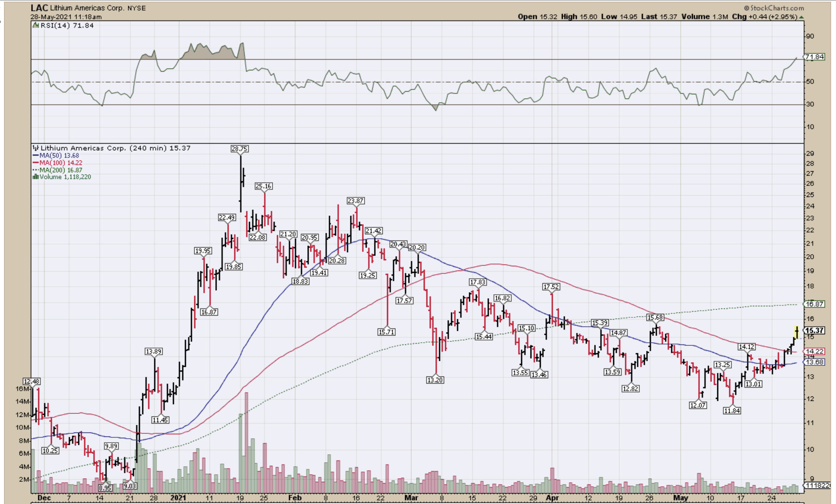Click the May label on date axis
This screenshot has width=836, height=504.
click(x=680, y=498)
